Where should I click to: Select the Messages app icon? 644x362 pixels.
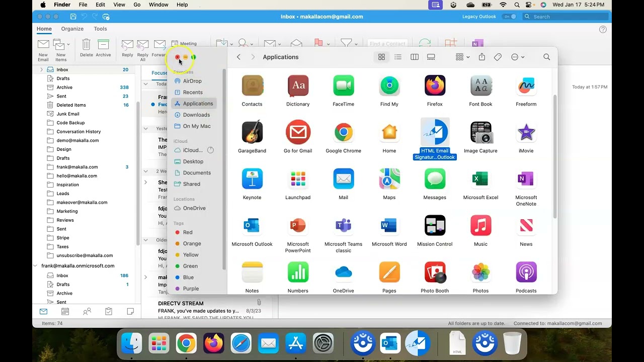point(435,179)
